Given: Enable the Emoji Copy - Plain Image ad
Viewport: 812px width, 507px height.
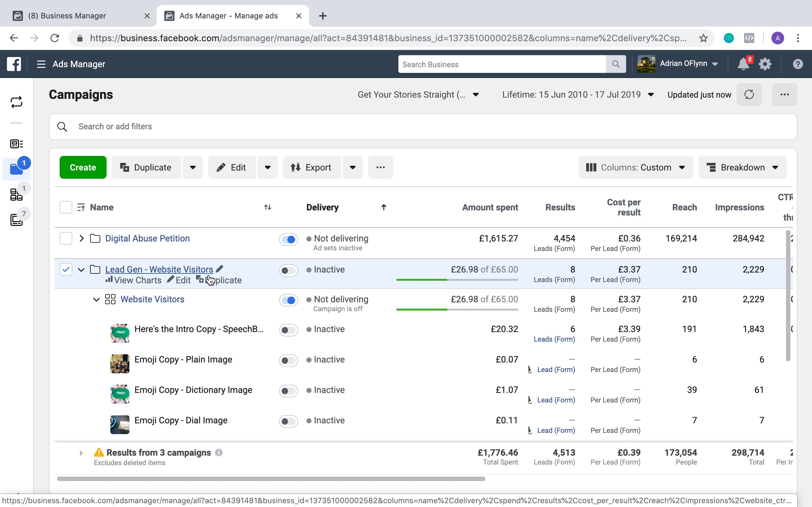Looking at the screenshot, I should [288, 361].
